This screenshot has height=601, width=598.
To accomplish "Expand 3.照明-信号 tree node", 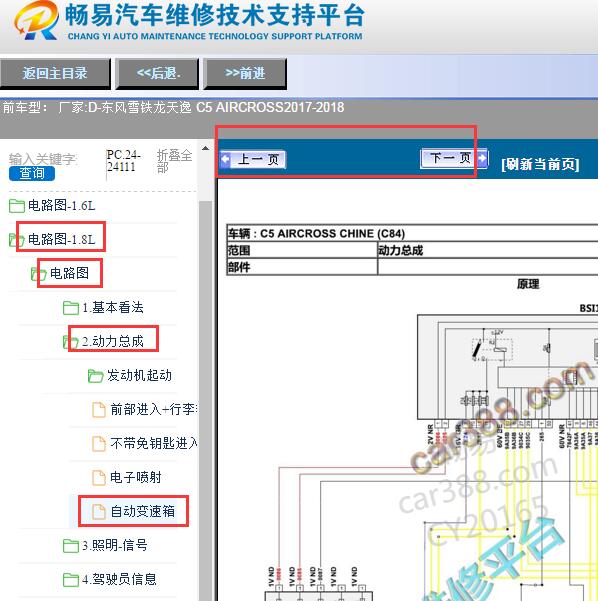I will coord(115,545).
